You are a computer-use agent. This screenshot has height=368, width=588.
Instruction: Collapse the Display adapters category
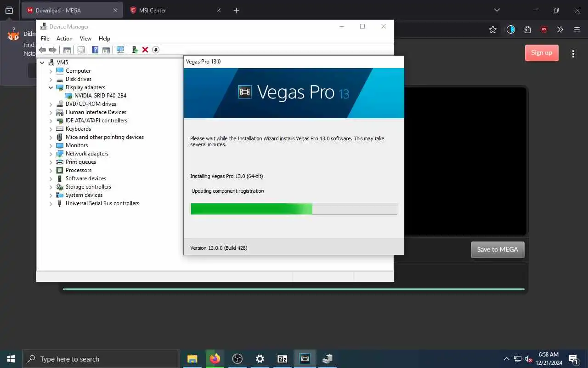[51, 87]
